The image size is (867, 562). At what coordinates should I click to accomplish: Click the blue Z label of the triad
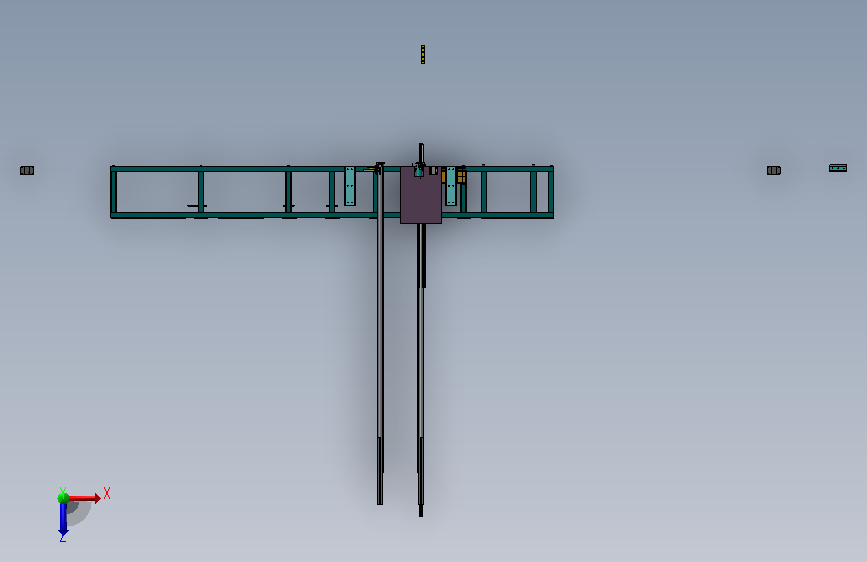63,538
